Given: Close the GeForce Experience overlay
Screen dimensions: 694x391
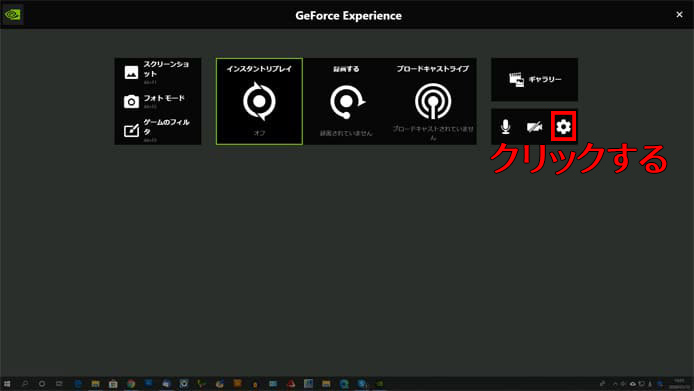Looking at the screenshot, I should [x=679, y=15].
